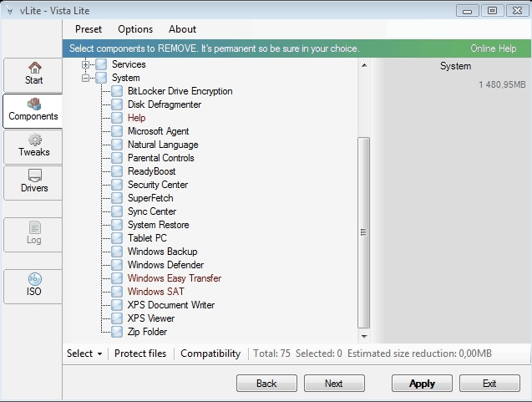Screen dimensions: 532x402
Task: Select the Help tree label
Action: click(x=136, y=118)
